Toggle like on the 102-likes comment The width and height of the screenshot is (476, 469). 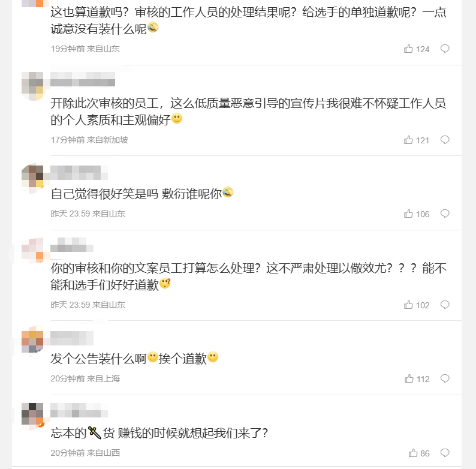click(409, 305)
